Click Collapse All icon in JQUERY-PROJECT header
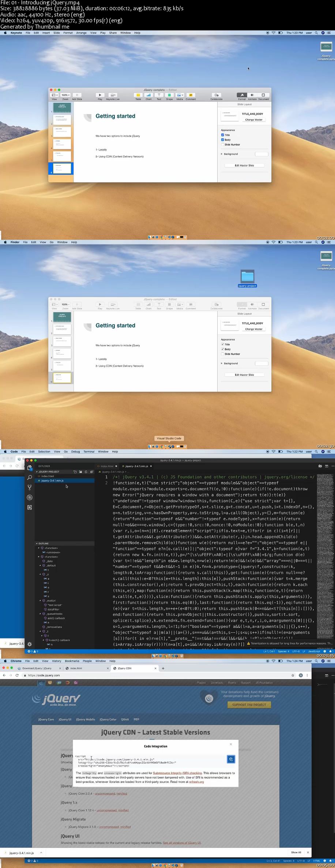This screenshot has width=335, height=868. pyautogui.click(x=92, y=472)
